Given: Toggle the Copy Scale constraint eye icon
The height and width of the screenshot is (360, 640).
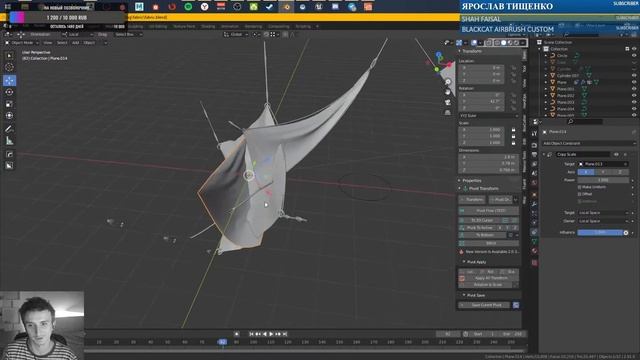Looking at the screenshot, I should pos(616,155).
